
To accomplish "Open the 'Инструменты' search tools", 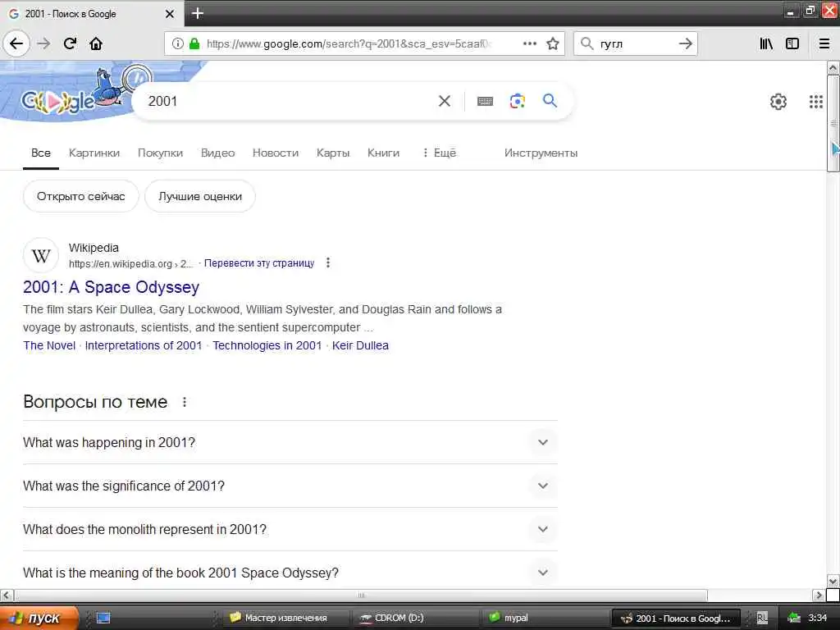I will [541, 153].
